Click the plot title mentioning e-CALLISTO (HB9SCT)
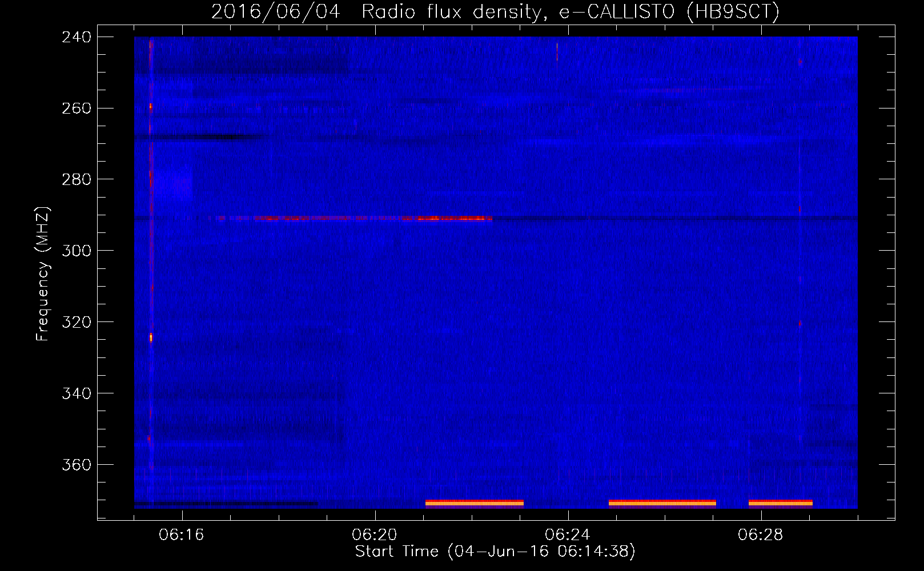 coord(495,11)
